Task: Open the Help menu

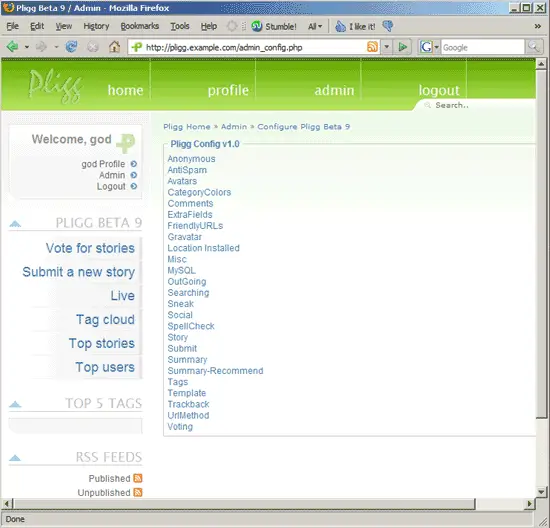Action: tap(209, 26)
